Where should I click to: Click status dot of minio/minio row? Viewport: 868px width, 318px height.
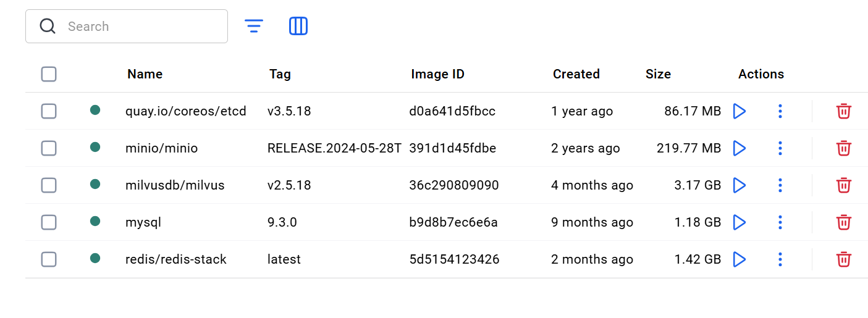[x=95, y=147]
